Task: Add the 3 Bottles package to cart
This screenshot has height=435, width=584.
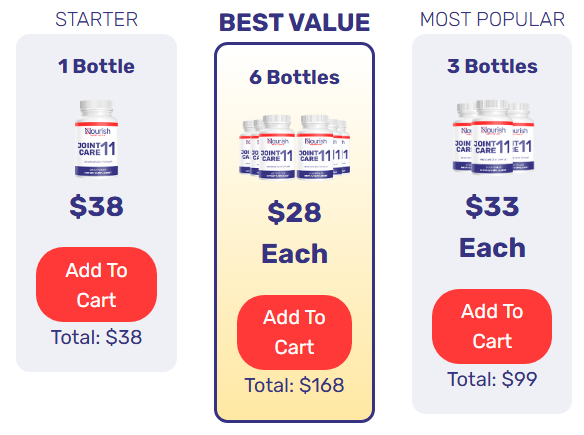Action: [x=492, y=326]
